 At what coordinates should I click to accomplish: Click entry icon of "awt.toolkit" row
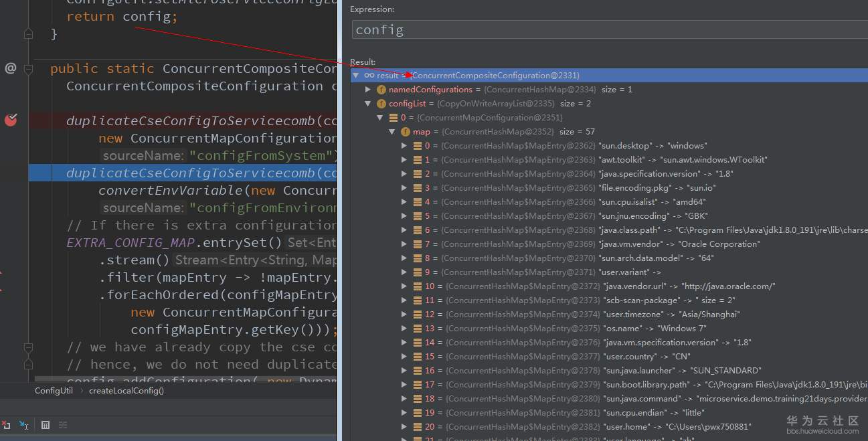[x=418, y=160]
